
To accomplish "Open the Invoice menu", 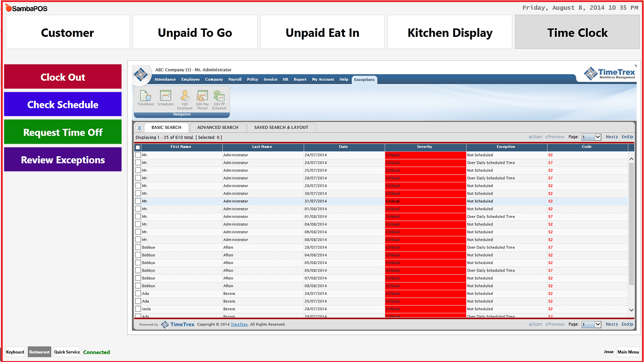I will pyautogui.click(x=270, y=79).
